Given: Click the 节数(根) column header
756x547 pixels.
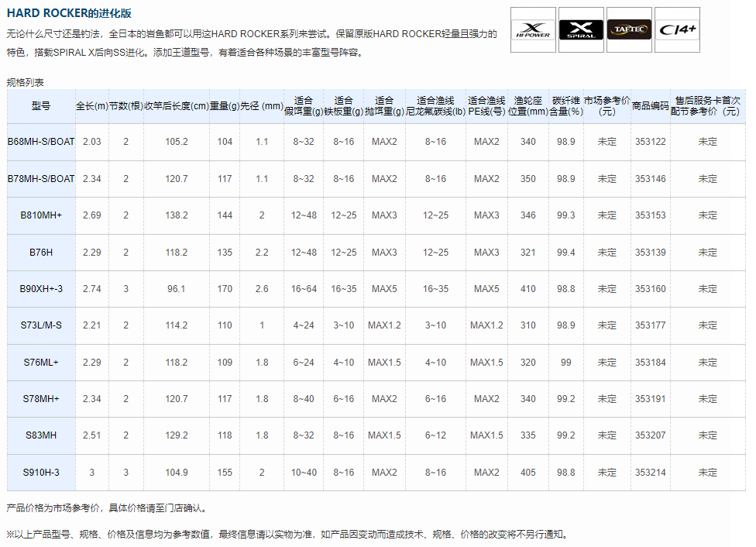Looking at the screenshot, I should pos(125,106).
